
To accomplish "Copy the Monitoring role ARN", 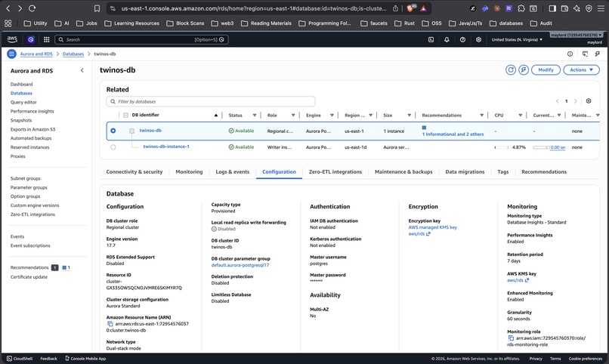I will click(511, 338).
